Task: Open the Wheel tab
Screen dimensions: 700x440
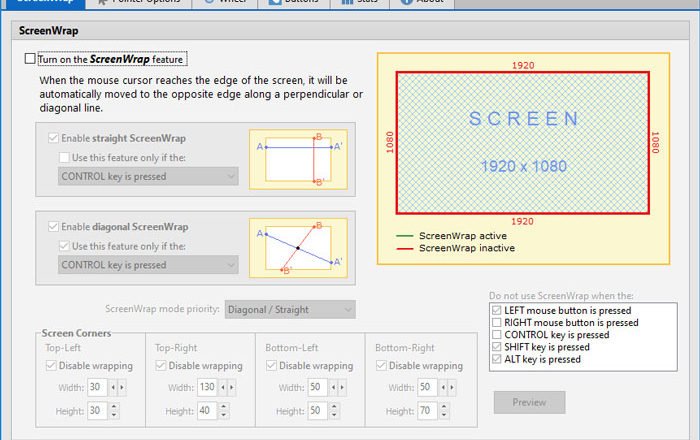Action: pos(227,2)
